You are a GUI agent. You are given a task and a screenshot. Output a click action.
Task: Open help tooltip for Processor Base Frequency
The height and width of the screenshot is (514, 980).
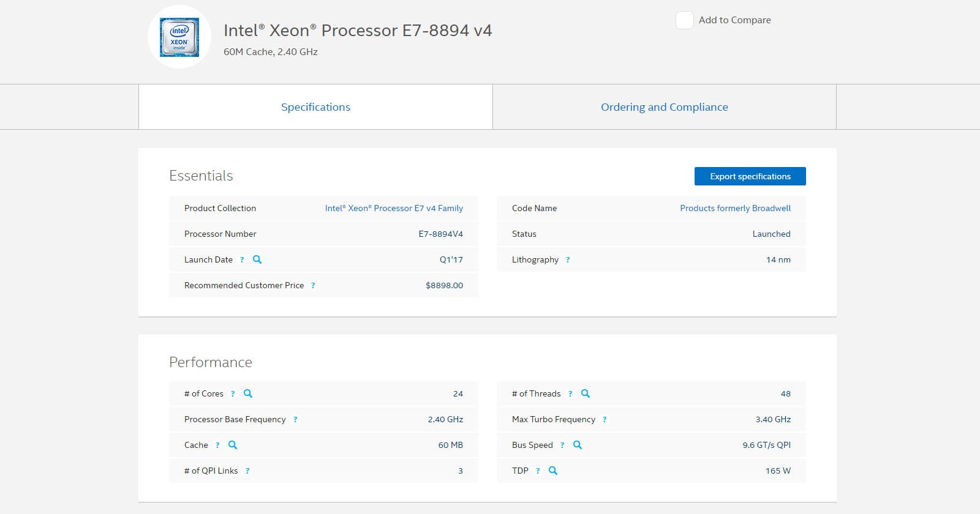pos(295,420)
